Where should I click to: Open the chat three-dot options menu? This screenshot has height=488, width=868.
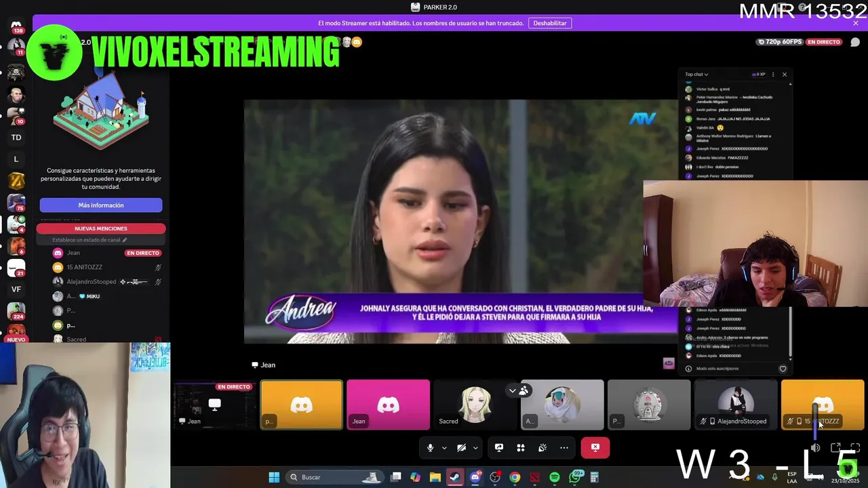pos(773,75)
